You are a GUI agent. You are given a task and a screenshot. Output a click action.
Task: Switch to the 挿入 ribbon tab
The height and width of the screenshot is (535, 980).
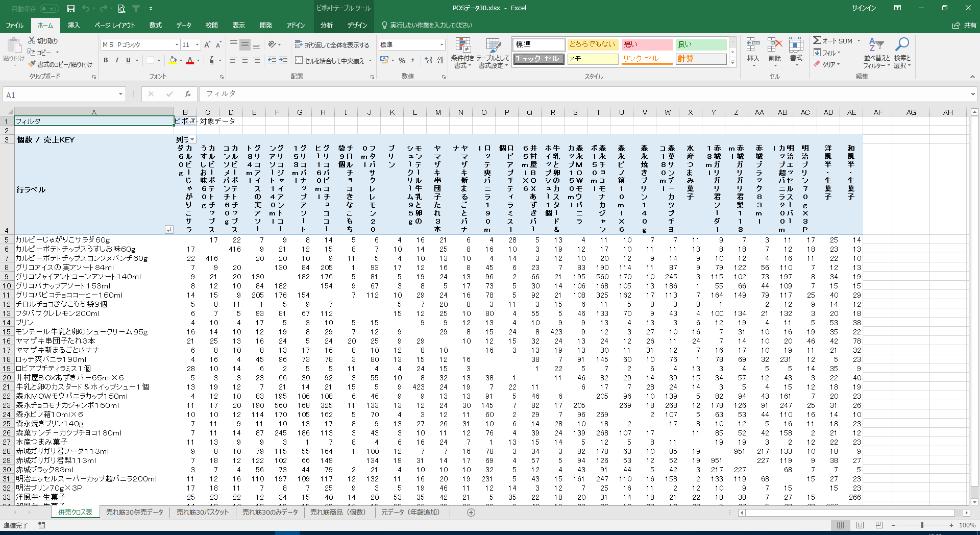[73, 25]
